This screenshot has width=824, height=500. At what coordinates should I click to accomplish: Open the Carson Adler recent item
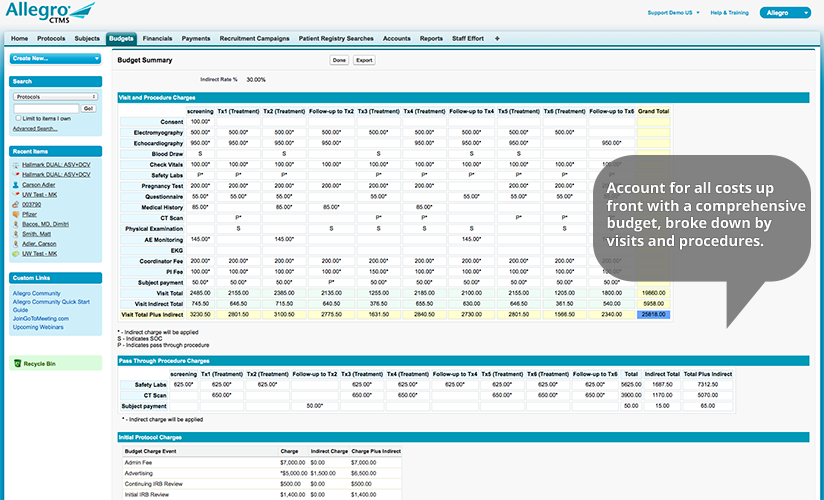coord(38,185)
